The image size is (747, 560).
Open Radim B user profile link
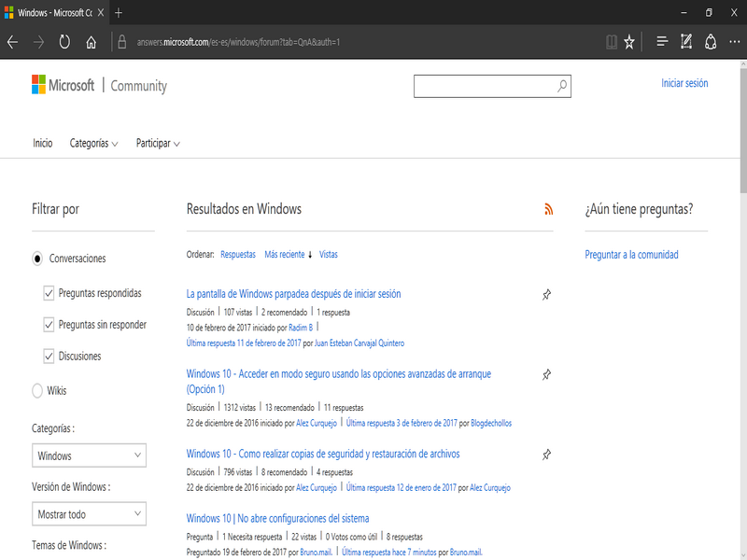(301, 328)
